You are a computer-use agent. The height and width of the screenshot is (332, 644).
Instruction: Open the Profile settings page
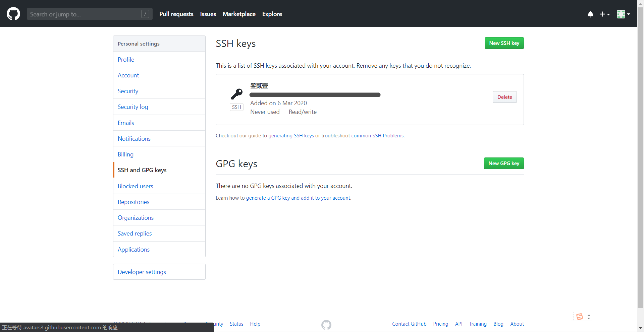point(159,60)
